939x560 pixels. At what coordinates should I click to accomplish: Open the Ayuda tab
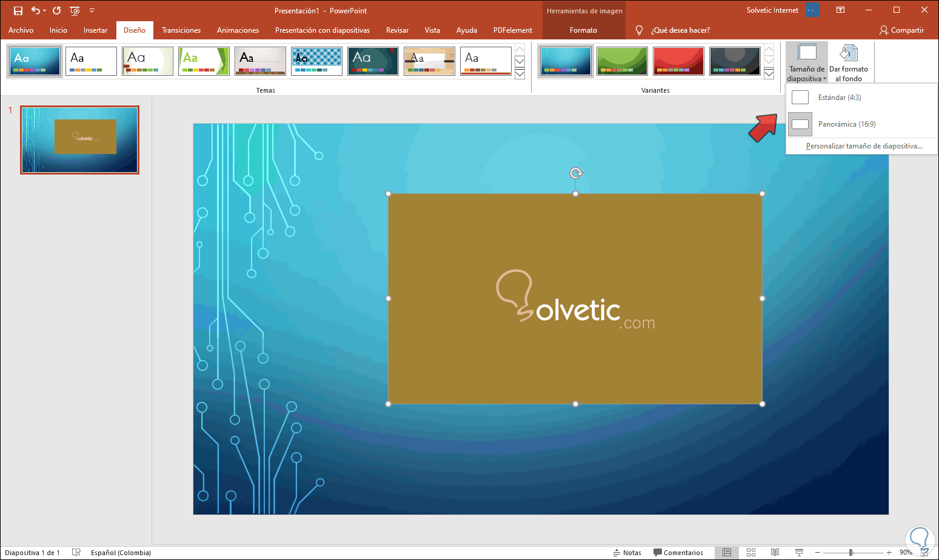pyautogui.click(x=467, y=30)
